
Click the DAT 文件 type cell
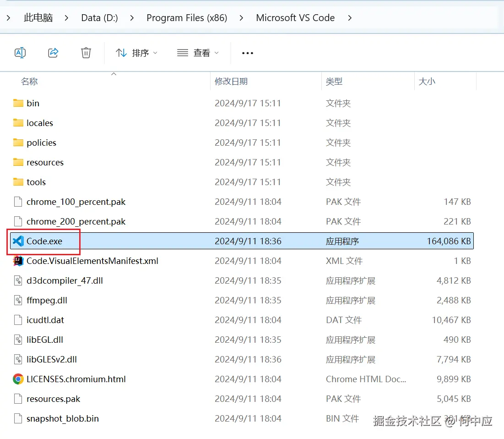pos(344,320)
